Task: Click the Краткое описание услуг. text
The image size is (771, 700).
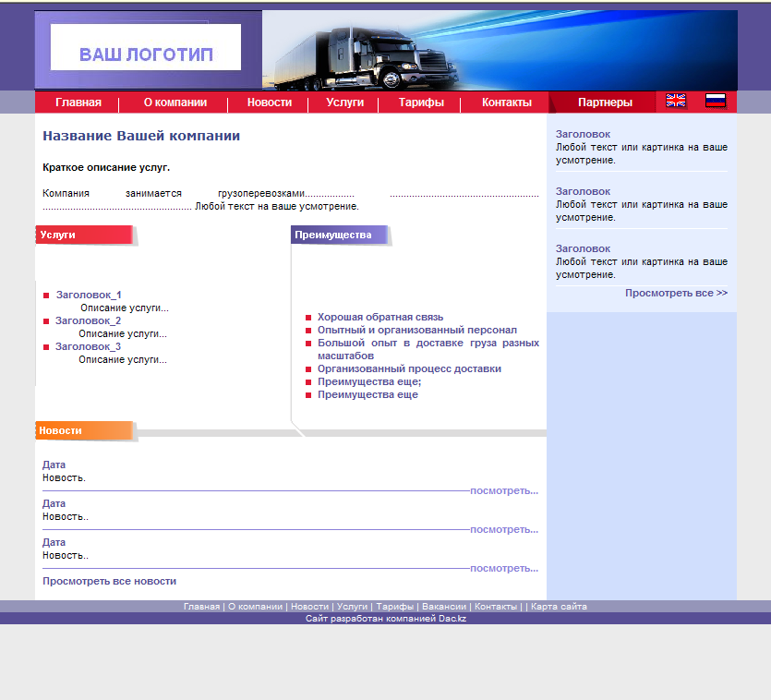Action: [x=106, y=168]
